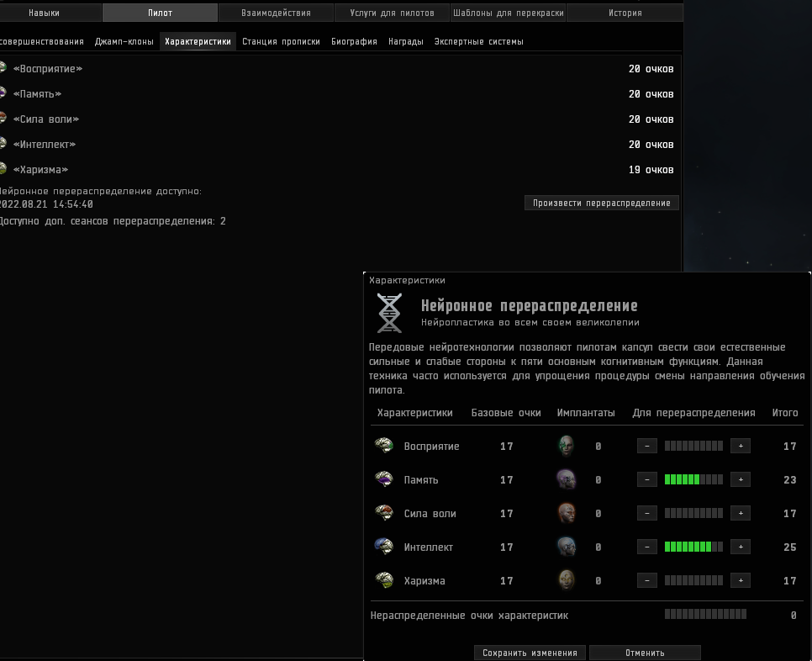Decrease Харизма points with minus button
Screen dimensions: 812x661
pos(646,581)
